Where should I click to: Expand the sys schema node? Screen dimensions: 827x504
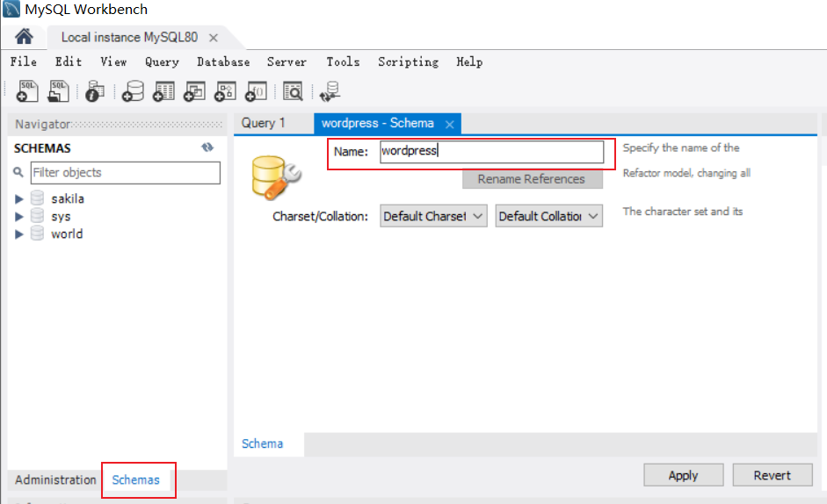(x=19, y=216)
